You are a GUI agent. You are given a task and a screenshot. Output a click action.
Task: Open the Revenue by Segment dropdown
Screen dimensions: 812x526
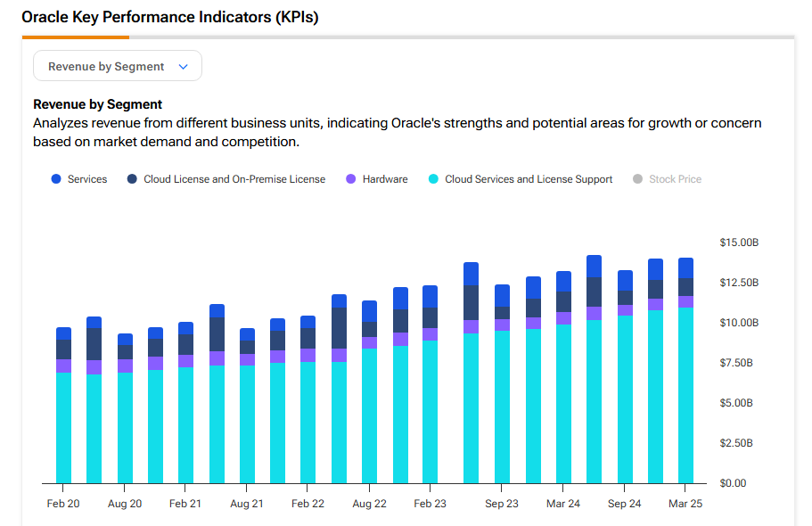click(x=118, y=66)
